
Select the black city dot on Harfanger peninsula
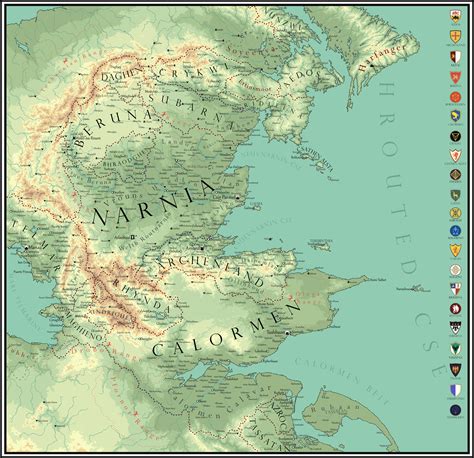(371, 66)
